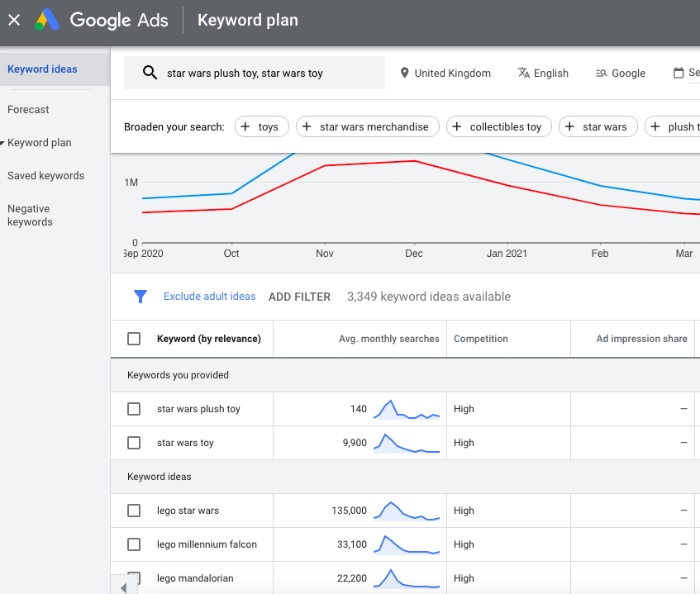This screenshot has height=594, width=700.
Task: Click the star wars plush toy keyword text
Action: point(198,409)
